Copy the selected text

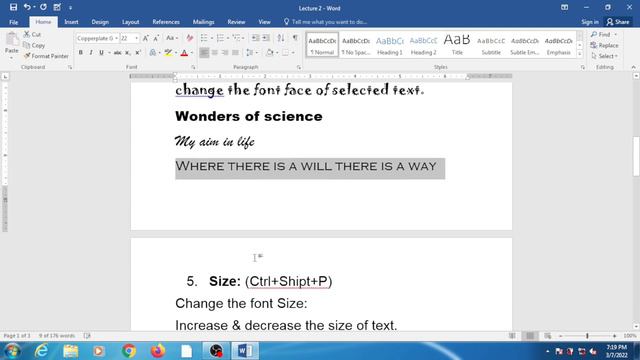pyautogui.click(x=34, y=45)
